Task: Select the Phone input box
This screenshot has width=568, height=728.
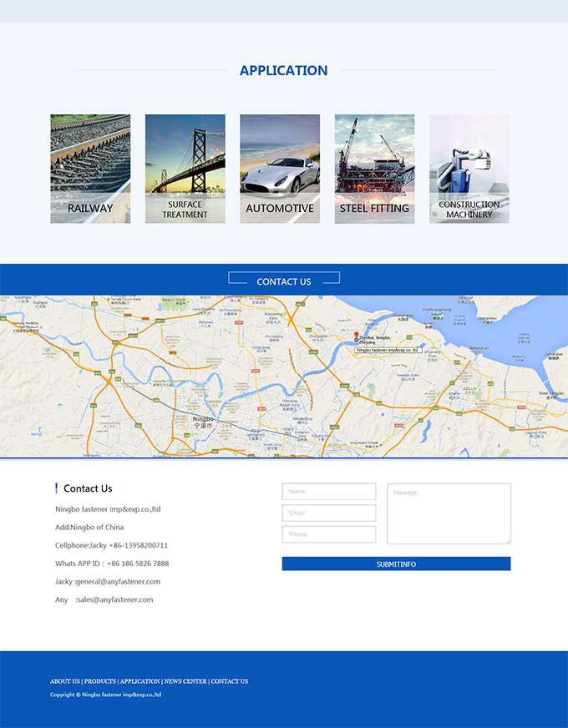Action: (x=329, y=534)
